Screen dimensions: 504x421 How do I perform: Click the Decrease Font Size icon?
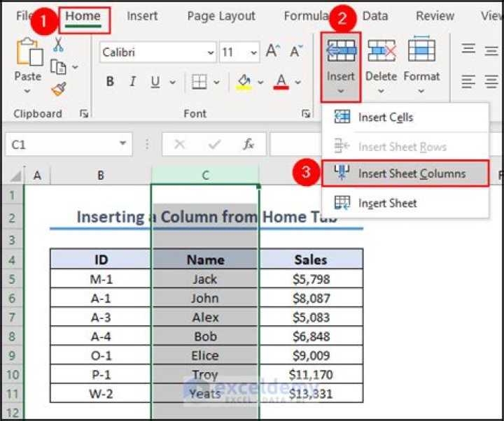[296, 51]
